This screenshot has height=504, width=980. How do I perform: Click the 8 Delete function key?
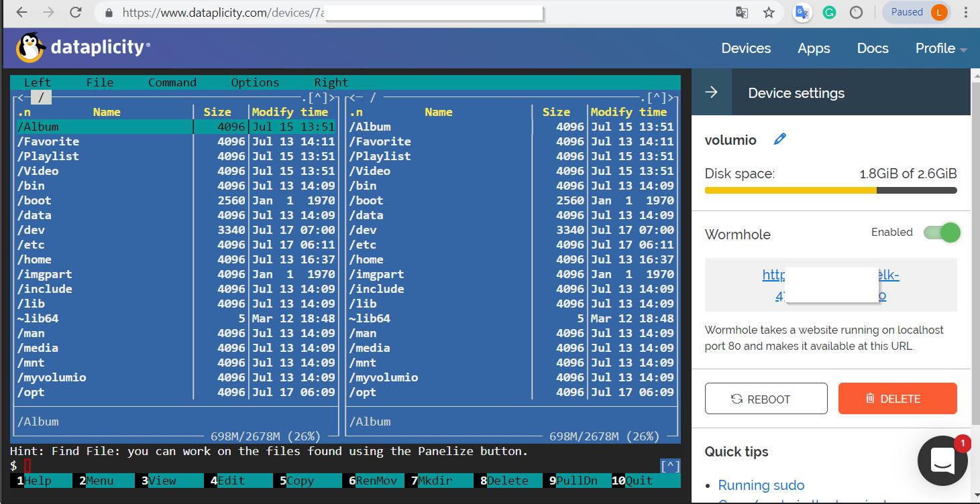pyautogui.click(x=510, y=481)
